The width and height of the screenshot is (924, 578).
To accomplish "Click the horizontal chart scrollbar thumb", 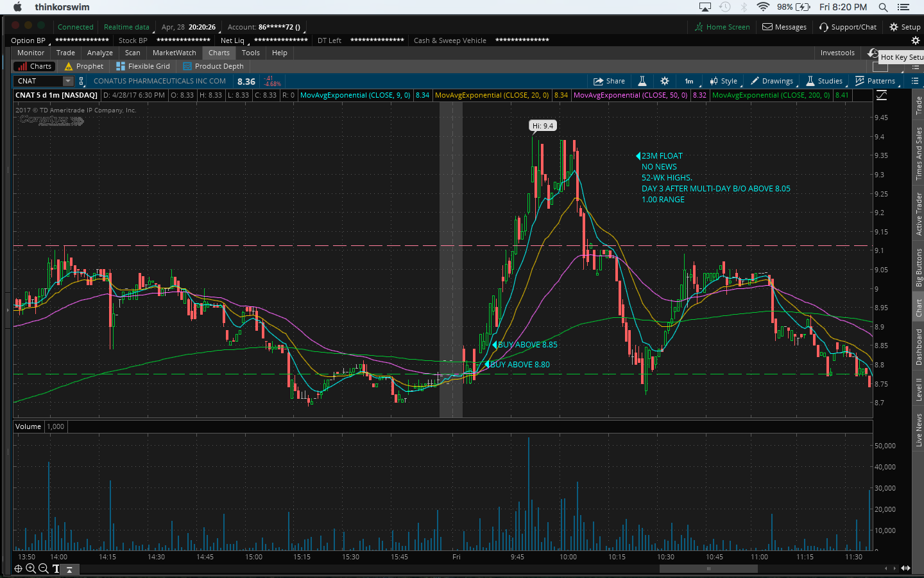I will 708,568.
